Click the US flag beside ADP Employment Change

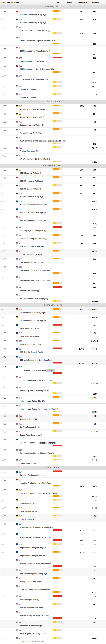tap(17, 228)
